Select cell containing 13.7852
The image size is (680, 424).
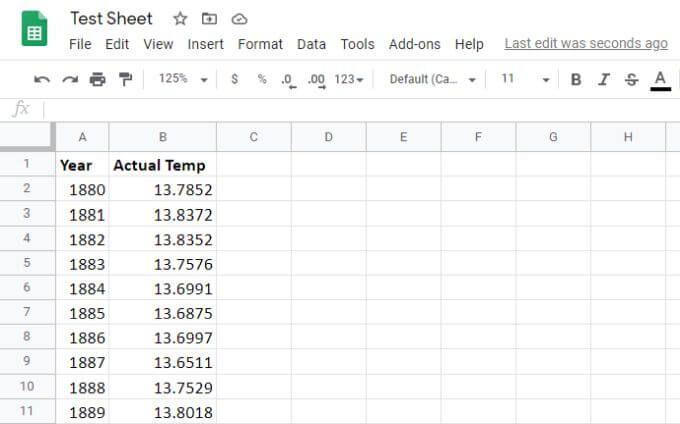tap(163, 189)
